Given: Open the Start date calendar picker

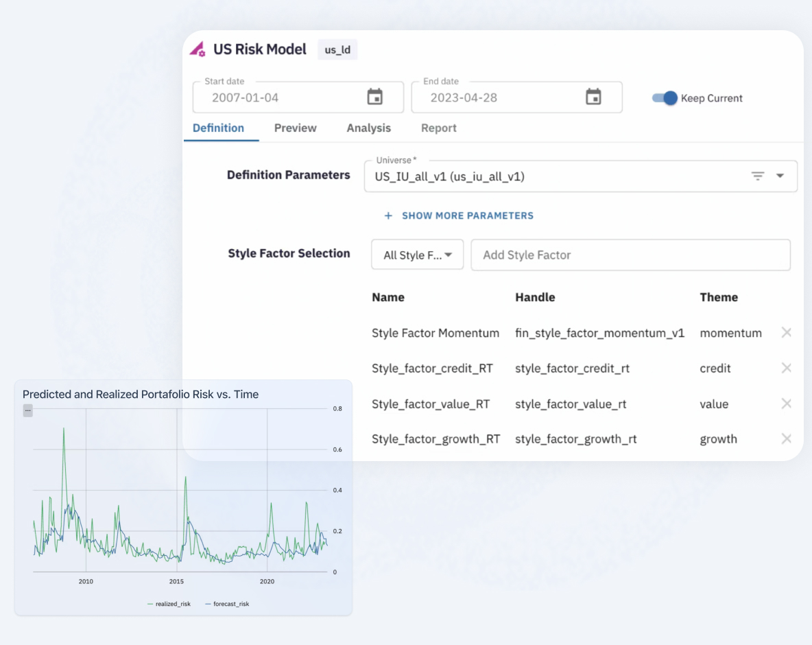Looking at the screenshot, I should coord(375,97).
